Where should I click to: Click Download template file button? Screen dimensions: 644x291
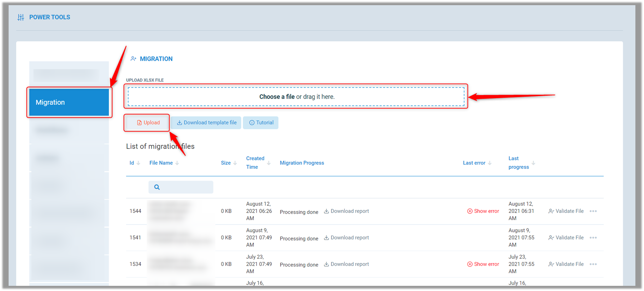(x=206, y=123)
